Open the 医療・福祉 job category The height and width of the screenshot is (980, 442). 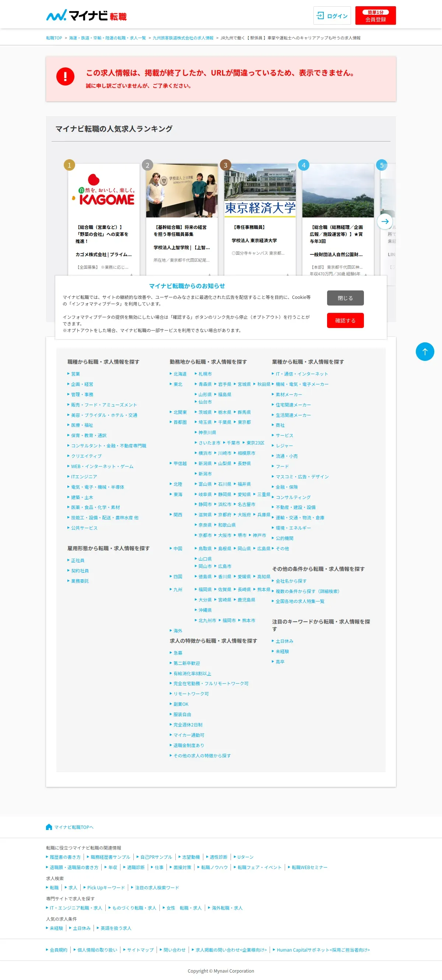click(82, 425)
